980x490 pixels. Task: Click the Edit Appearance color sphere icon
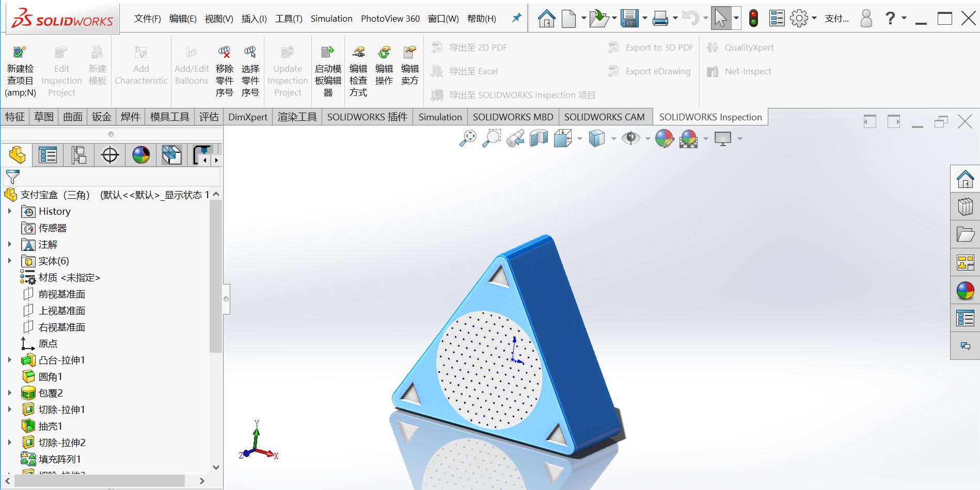(x=665, y=138)
